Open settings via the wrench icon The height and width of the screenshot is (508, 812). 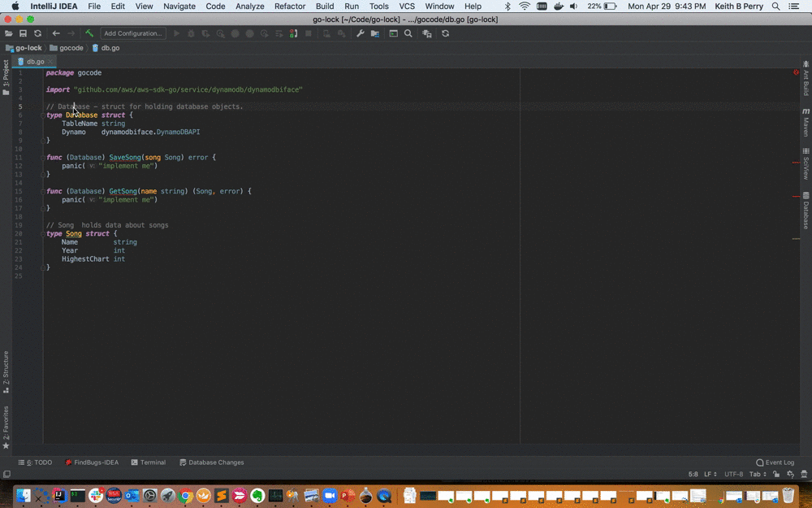[x=361, y=33]
